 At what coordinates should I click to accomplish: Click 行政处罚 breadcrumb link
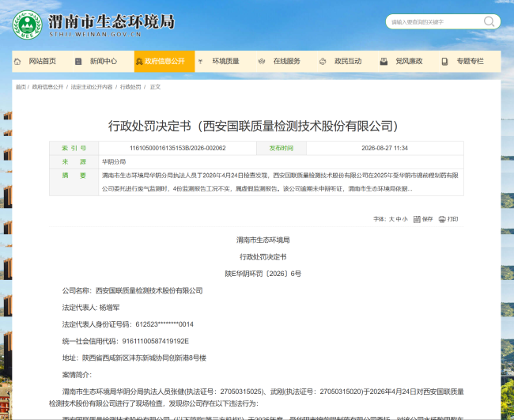[x=130, y=87]
